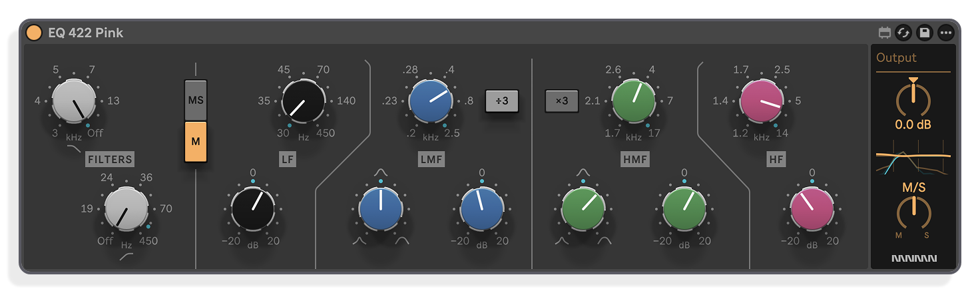Image resolution: width=980 pixels, height=293 pixels.
Task: Click the hot-swap preset arrows icon
Action: click(903, 32)
